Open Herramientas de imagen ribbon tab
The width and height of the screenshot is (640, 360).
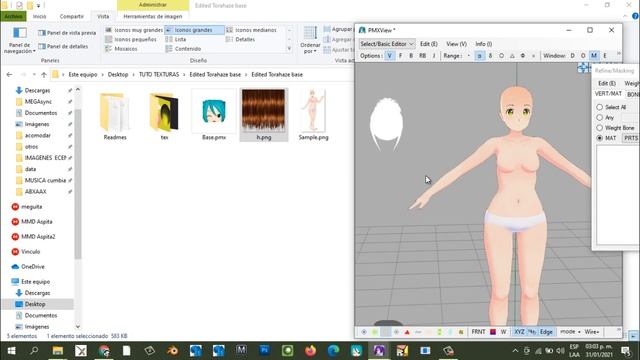pyautogui.click(x=153, y=16)
